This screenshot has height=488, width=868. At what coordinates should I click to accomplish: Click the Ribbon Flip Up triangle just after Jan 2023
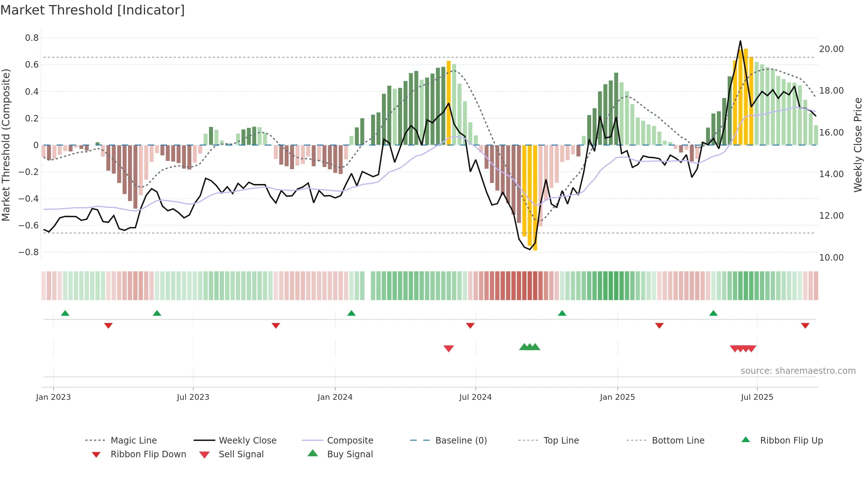click(x=65, y=313)
